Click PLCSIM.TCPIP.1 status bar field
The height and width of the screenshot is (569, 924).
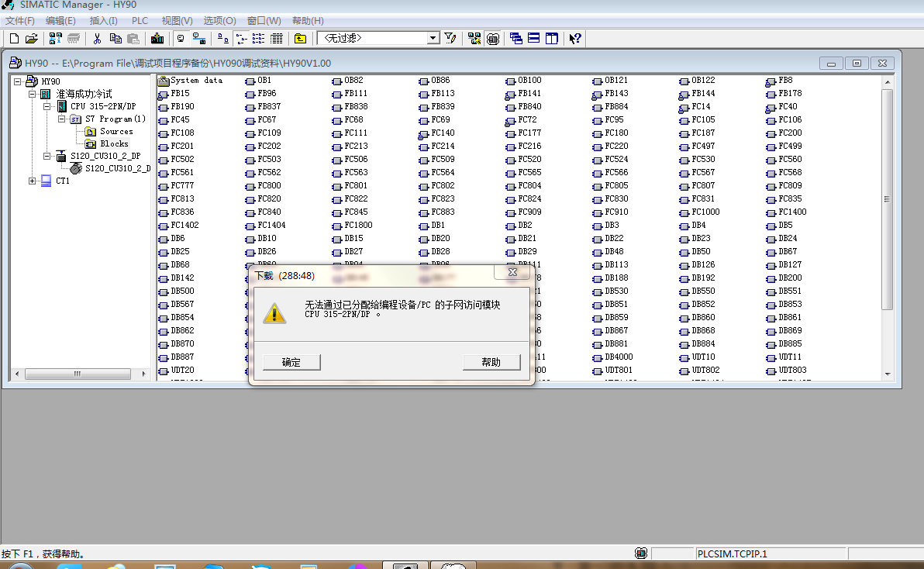tap(771, 553)
